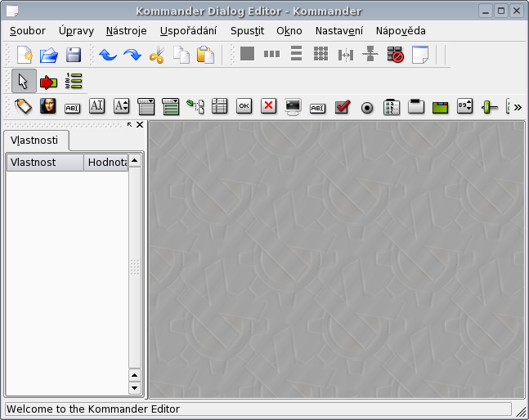529x420 pixels.
Task: Lay out vertically in splitter
Action: tap(370, 54)
